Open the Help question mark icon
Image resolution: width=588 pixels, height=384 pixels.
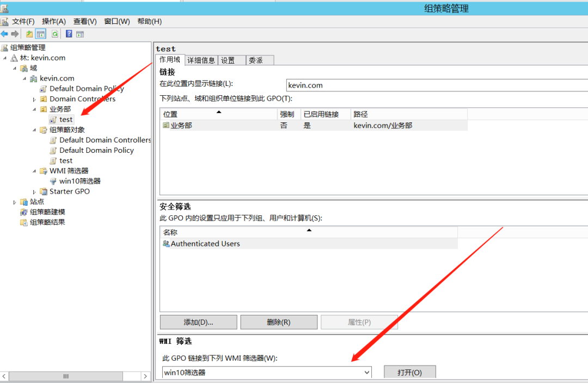click(69, 34)
